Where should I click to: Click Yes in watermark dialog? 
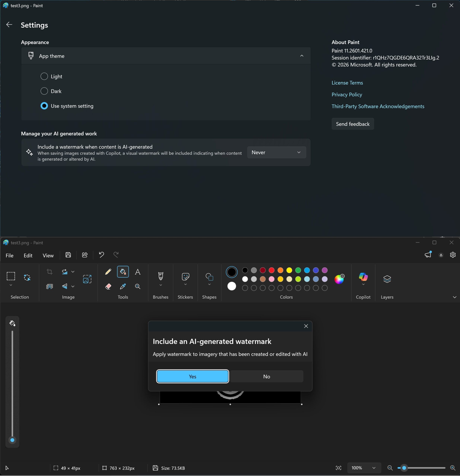192,376
